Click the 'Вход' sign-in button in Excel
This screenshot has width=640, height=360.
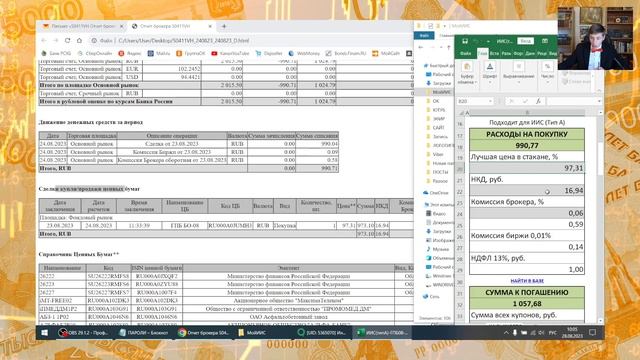(x=525, y=41)
